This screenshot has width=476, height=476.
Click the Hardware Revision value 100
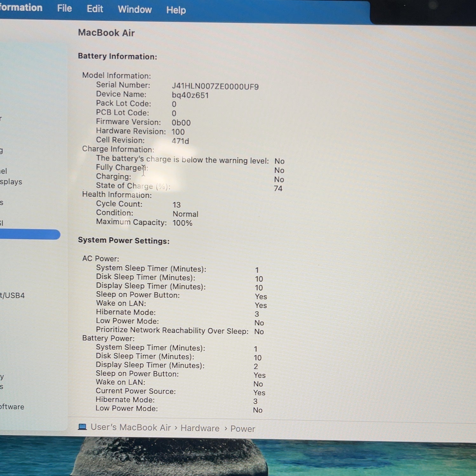(x=178, y=132)
